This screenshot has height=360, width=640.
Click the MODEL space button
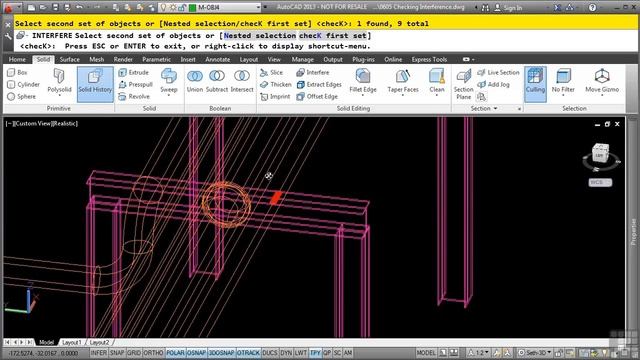coord(426,353)
